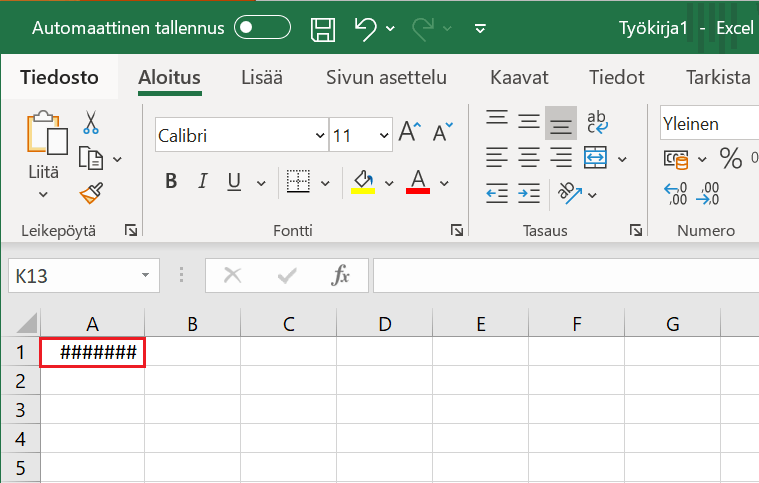Open the Customize Quick Access Toolbar menu

(480, 29)
